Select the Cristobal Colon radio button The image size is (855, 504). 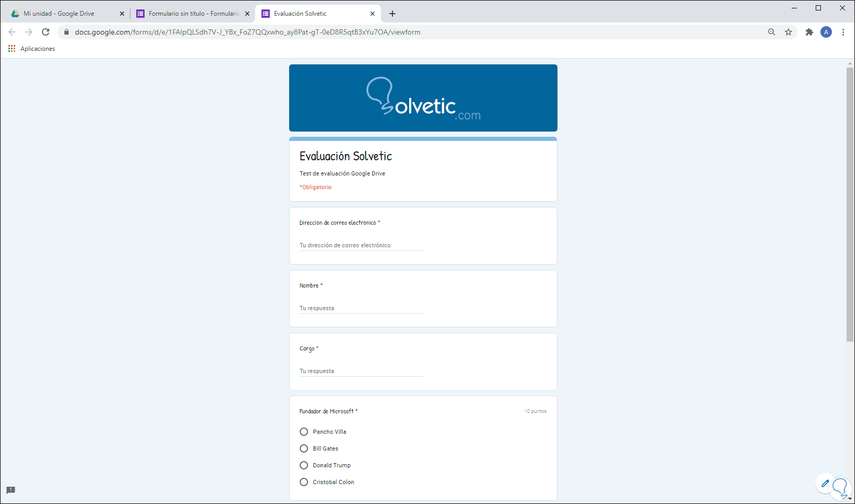pos(304,482)
